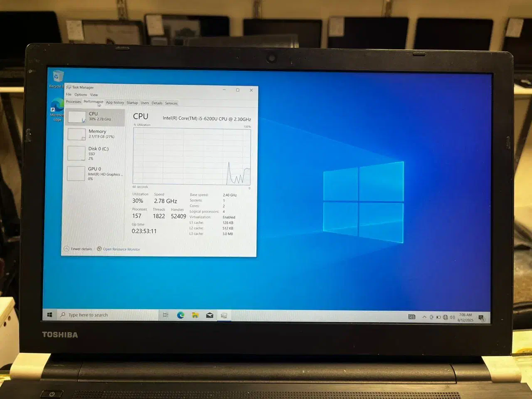532x399 pixels.
Task: Open the Mail app on the taskbar
Action: tap(209, 315)
